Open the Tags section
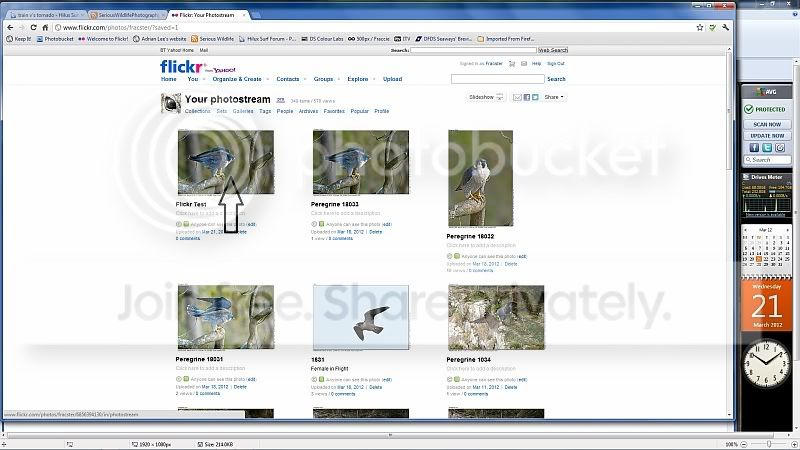 [x=265, y=111]
